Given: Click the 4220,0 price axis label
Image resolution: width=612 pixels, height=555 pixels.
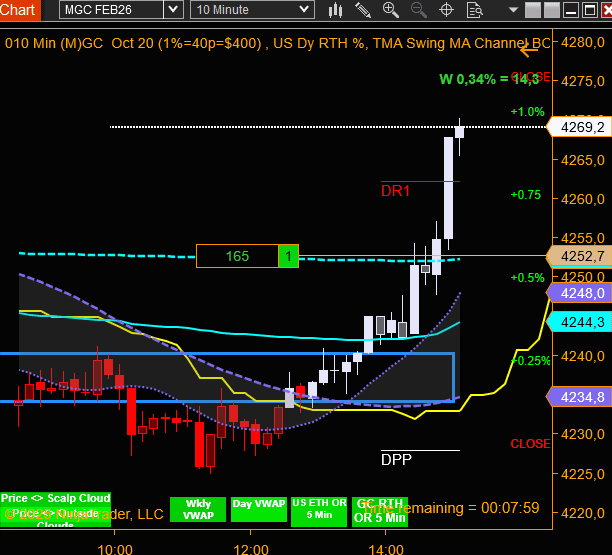Looking at the screenshot, I should [x=583, y=513].
